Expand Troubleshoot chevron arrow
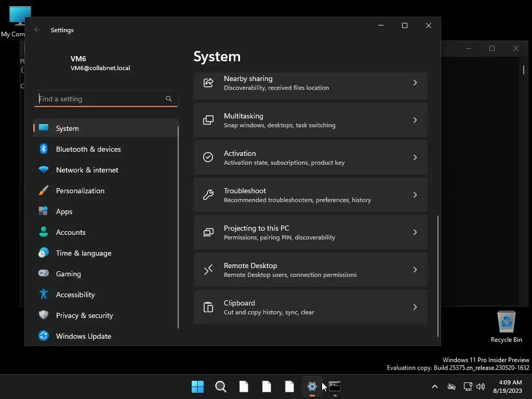This screenshot has height=399, width=532. click(x=415, y=195)
